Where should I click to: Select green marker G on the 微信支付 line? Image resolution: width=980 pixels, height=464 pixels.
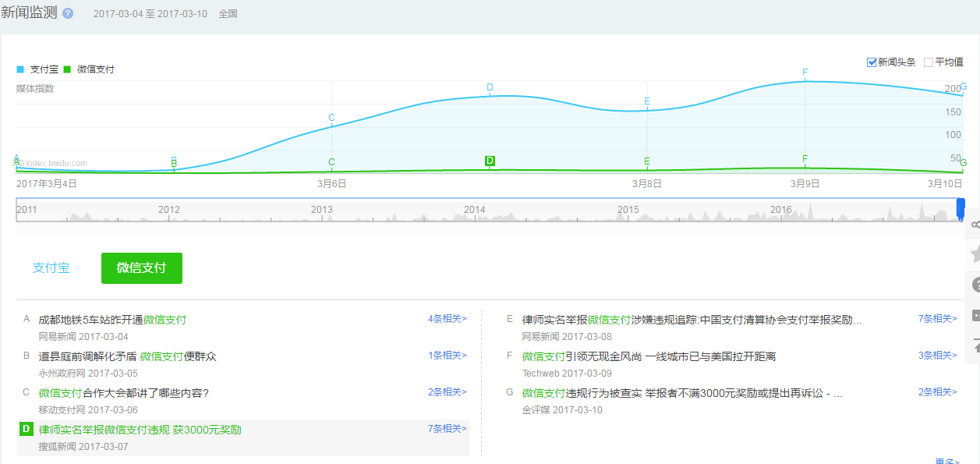pyautogui.click(x=964, y=163)
